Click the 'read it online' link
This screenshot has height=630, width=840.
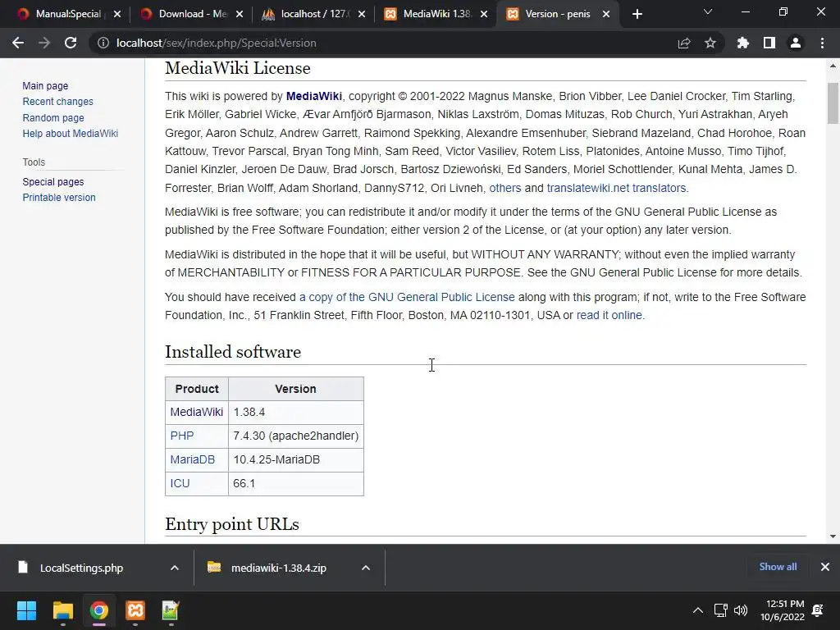(609, 316)
